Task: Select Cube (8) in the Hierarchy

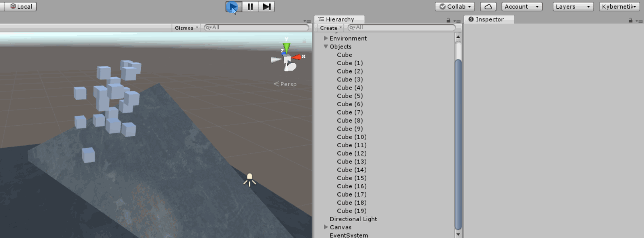Action: [x=350, y=120]
